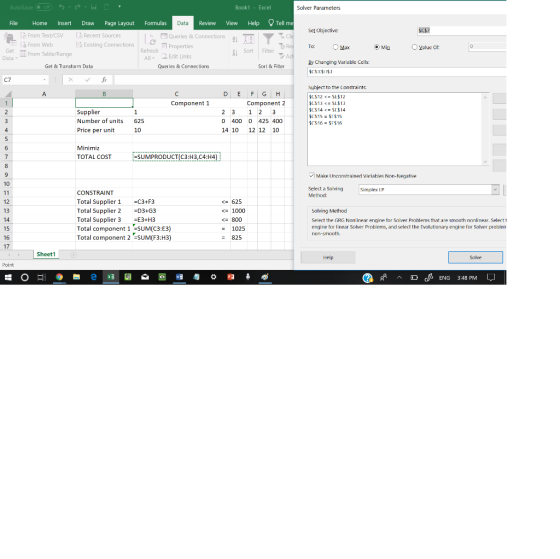Click the Properties icon in ribbon
This screenshot has height=559, width=560.
coord(164,46)
